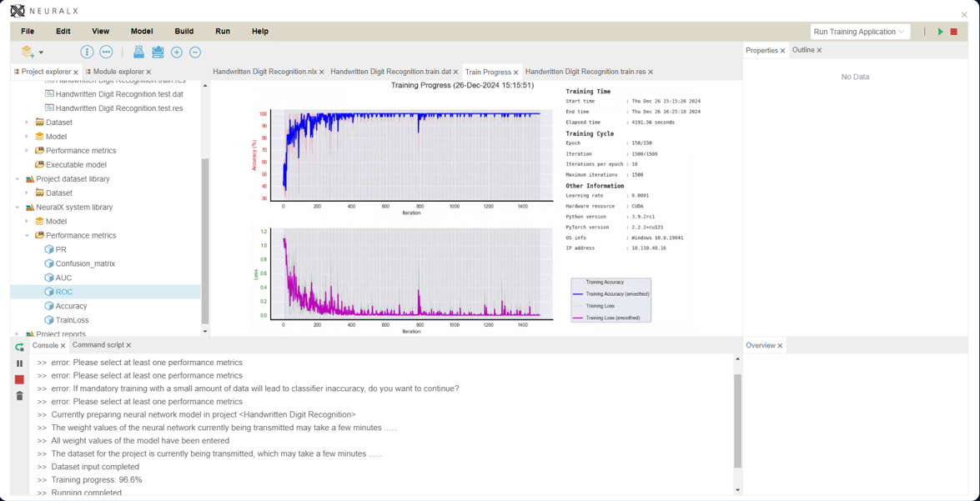The image size is (980, 501).
Task: Open the dropdown arrow beside new layer icon
Action: pos(41,53)
